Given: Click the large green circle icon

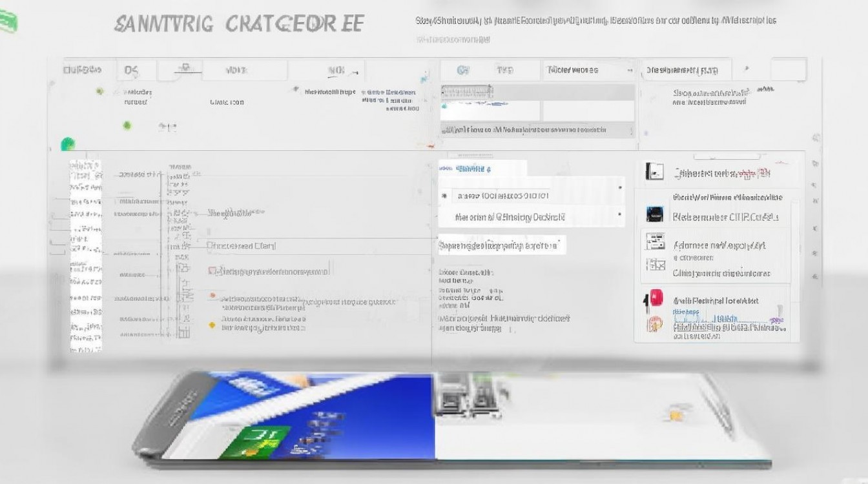Looking at the screenshot, I should point(67,144).
